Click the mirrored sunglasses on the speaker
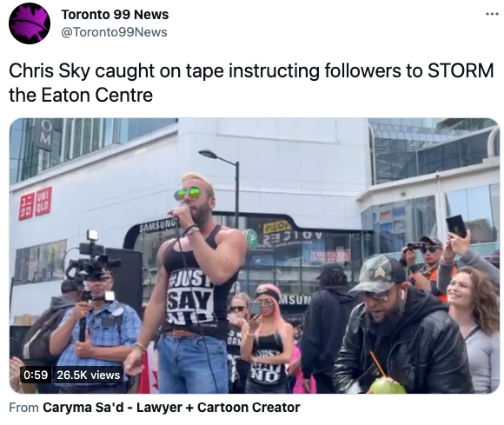 click(189, 194)
